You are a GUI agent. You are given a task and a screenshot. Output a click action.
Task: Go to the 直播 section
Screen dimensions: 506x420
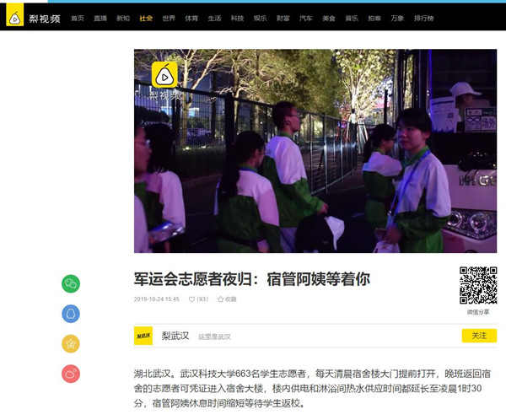(100, 18)
